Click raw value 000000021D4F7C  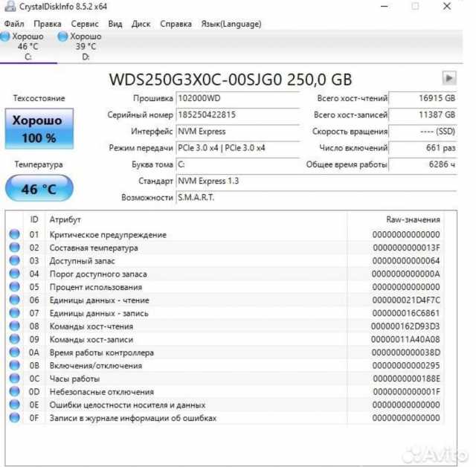click(x=406, y=300)
